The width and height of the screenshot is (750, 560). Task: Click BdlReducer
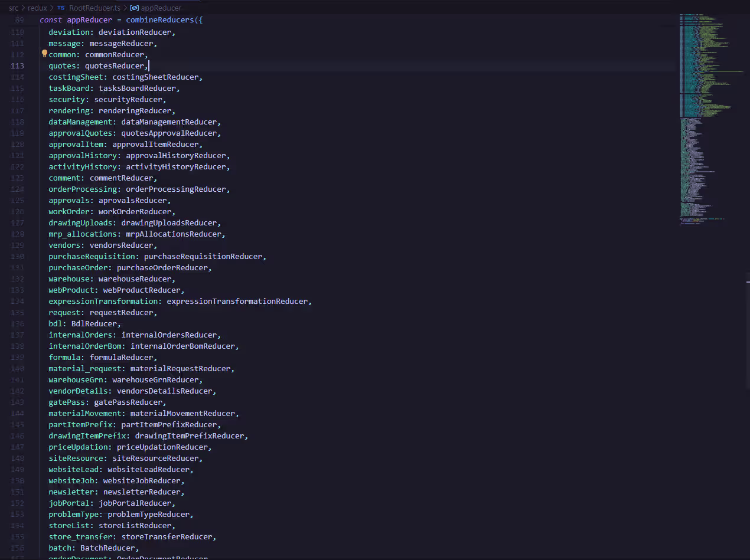pyautogui.click(x=94, y=323)
